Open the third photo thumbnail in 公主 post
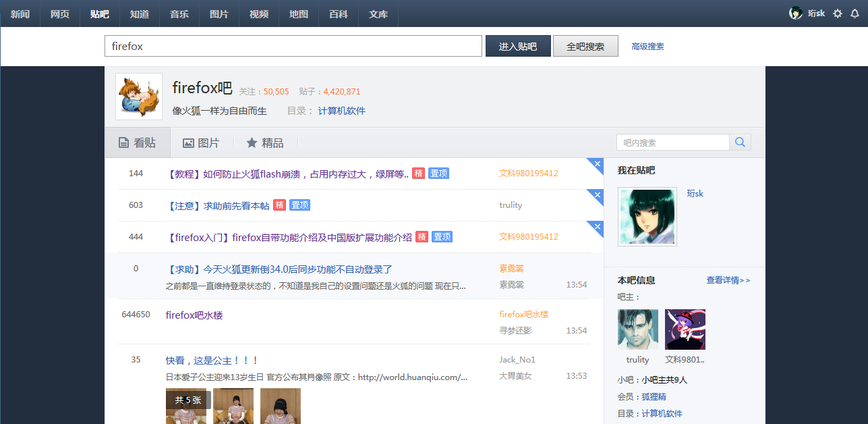Screen dimensions: 868x424 [281, 406]
